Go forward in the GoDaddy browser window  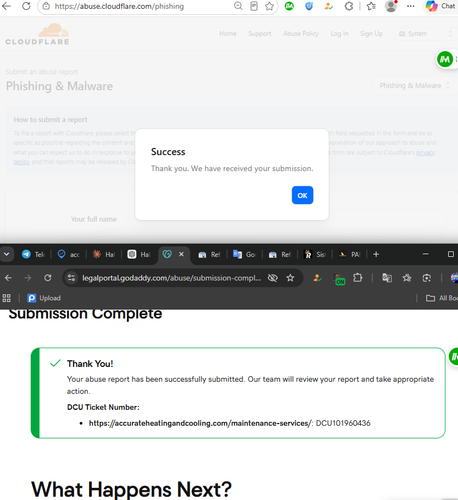pyautogui.click(x=28, y=278)
